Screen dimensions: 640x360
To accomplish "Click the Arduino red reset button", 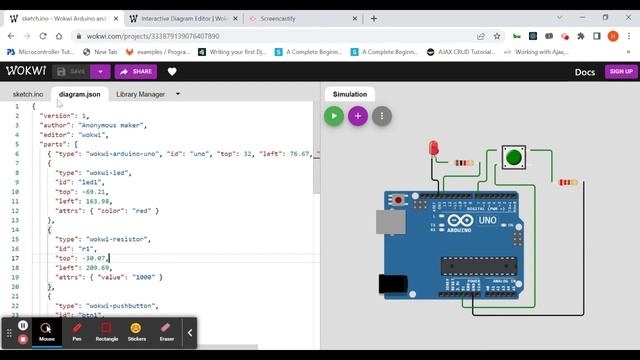I will pos(398,200).
